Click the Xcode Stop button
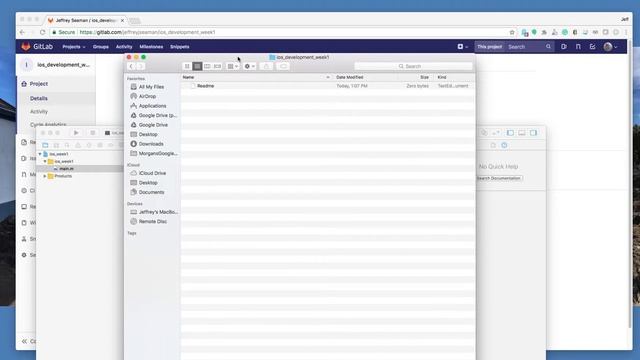 [x=93, y=133]
